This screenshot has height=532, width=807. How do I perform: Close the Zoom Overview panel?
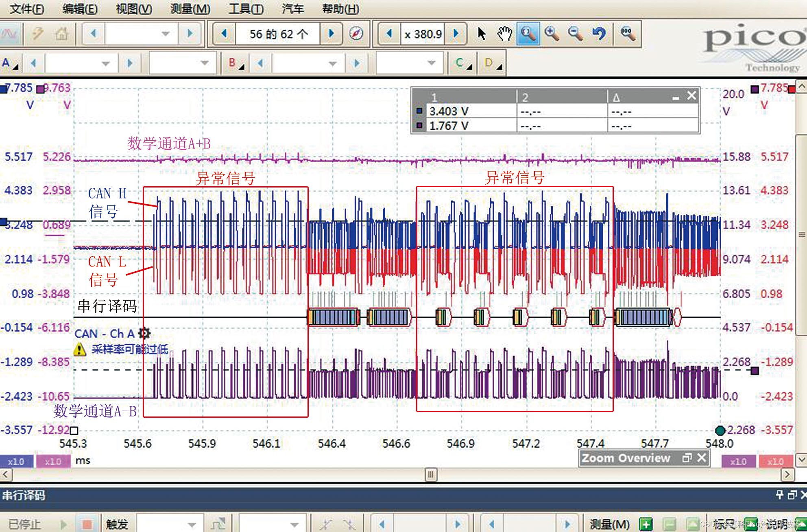(702, 458)
